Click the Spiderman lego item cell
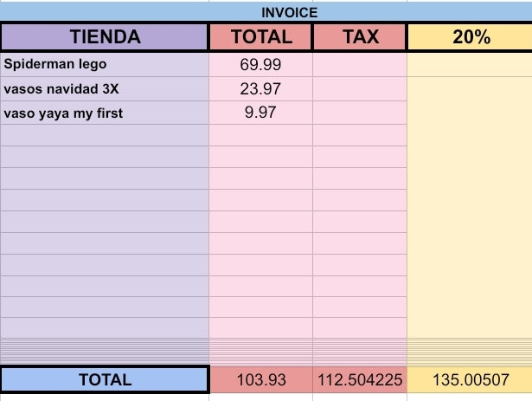 tap(105, 65)
